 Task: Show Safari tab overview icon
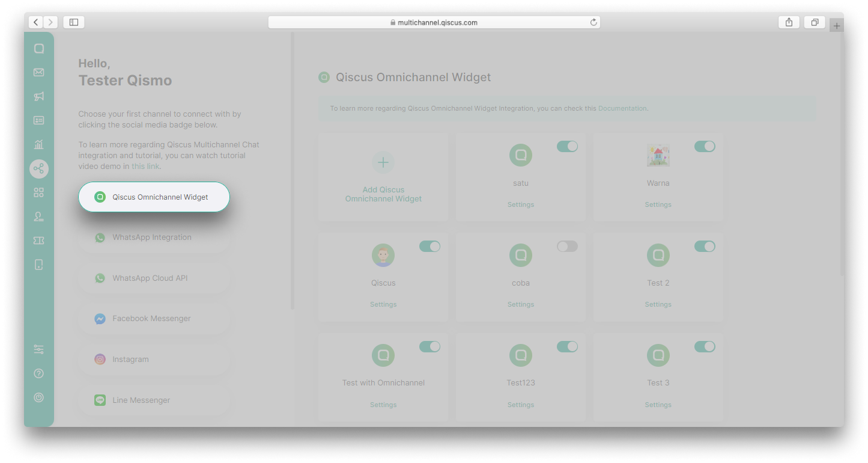point(815,22)
